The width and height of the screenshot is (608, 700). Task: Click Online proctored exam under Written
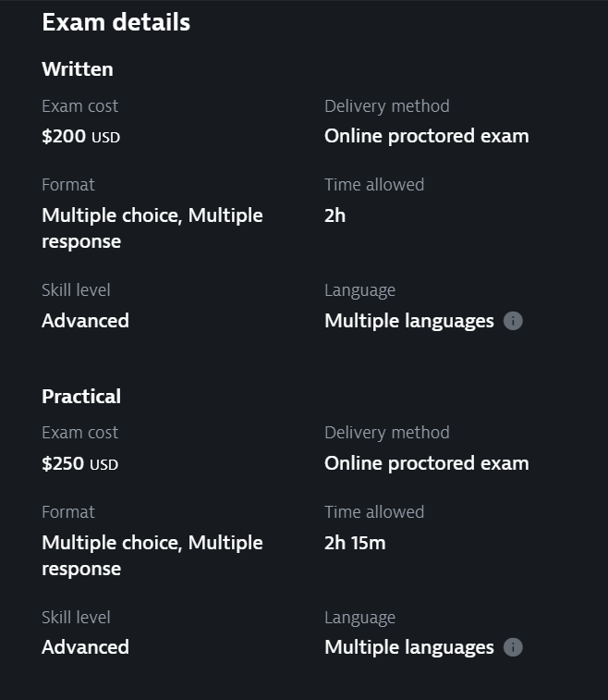tap(427, 136)
